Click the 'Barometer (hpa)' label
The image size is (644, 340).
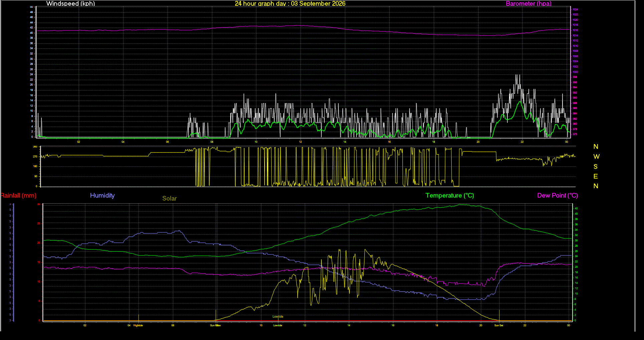pyautogui.click(x=528, y=4)
